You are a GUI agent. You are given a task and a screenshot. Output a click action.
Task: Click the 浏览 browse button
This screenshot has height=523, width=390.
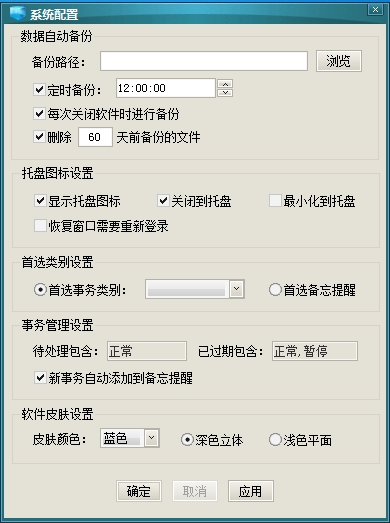tap(339, 61)
